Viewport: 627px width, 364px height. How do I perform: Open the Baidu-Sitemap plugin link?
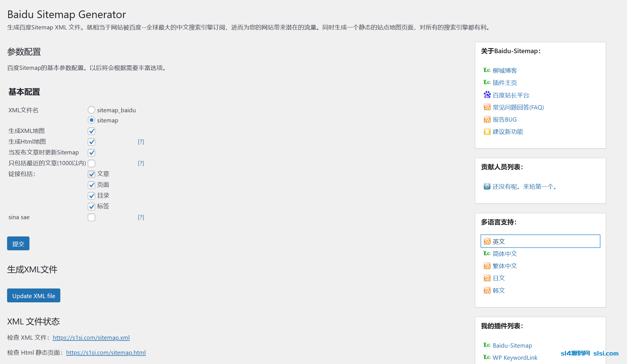click(512, 345)
